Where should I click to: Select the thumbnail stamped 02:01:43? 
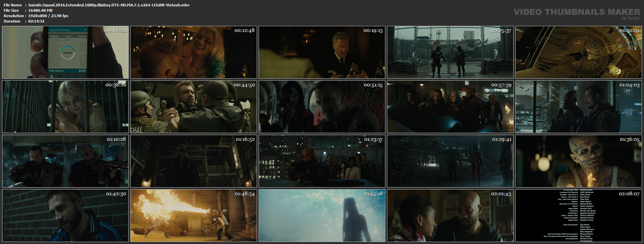point(450,216)
